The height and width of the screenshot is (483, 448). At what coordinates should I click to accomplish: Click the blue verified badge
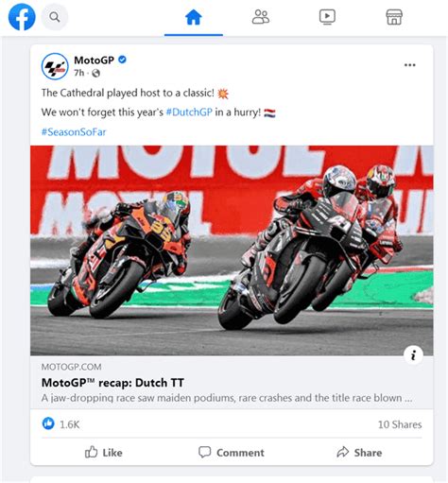[122, 60]
